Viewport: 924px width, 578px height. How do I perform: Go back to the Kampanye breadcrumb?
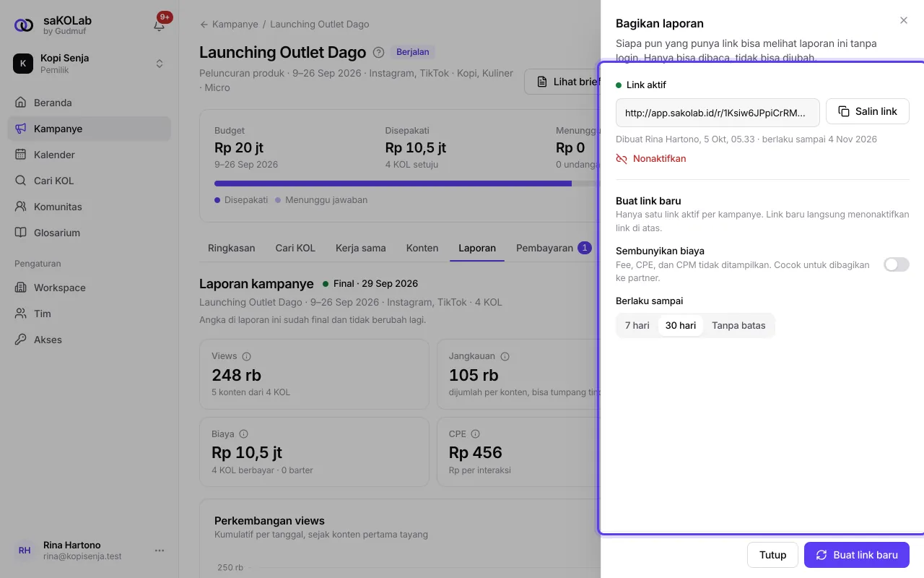tap(229, 24)
